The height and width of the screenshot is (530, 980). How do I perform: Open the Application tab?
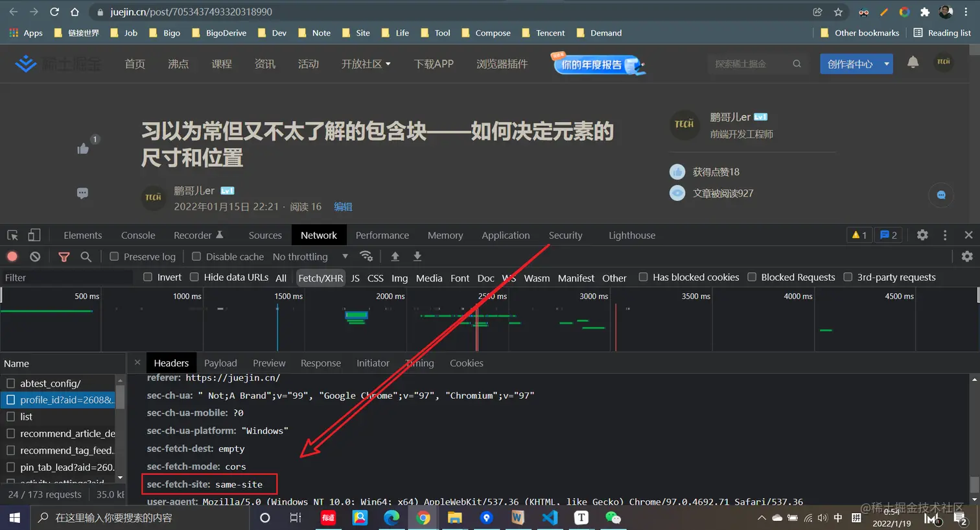pos(506,235)
